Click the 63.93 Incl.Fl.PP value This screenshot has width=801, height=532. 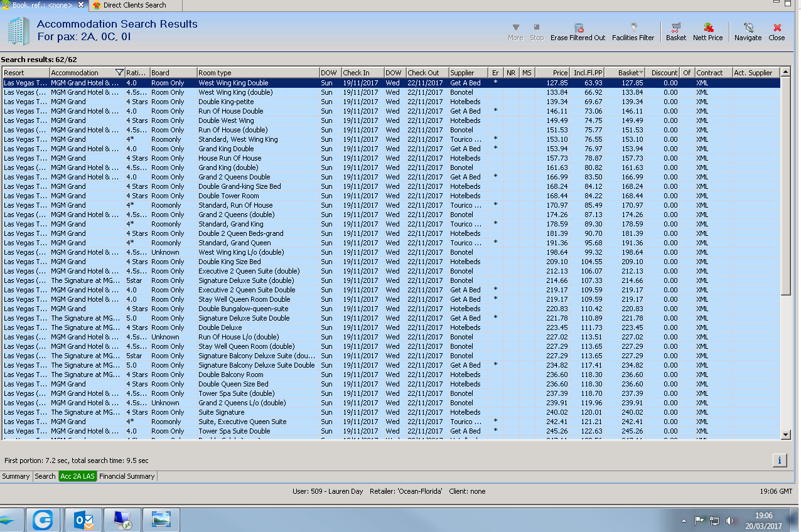(x=593, y=83)
